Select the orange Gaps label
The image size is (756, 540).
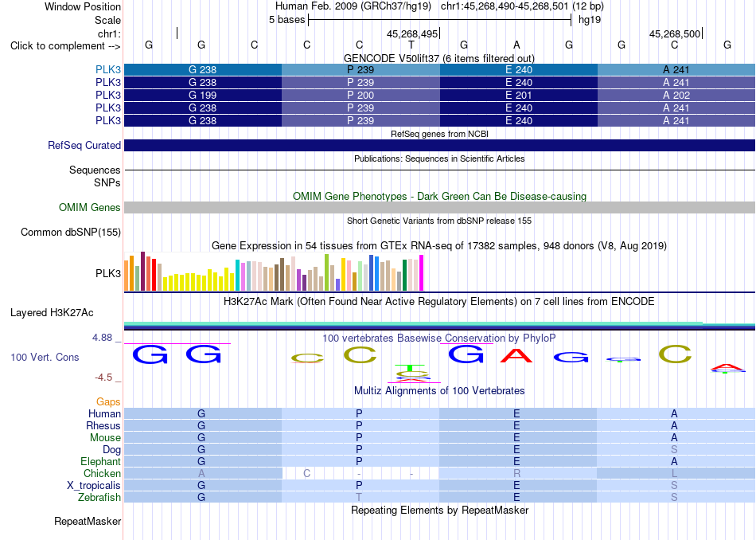pos(108,401)
